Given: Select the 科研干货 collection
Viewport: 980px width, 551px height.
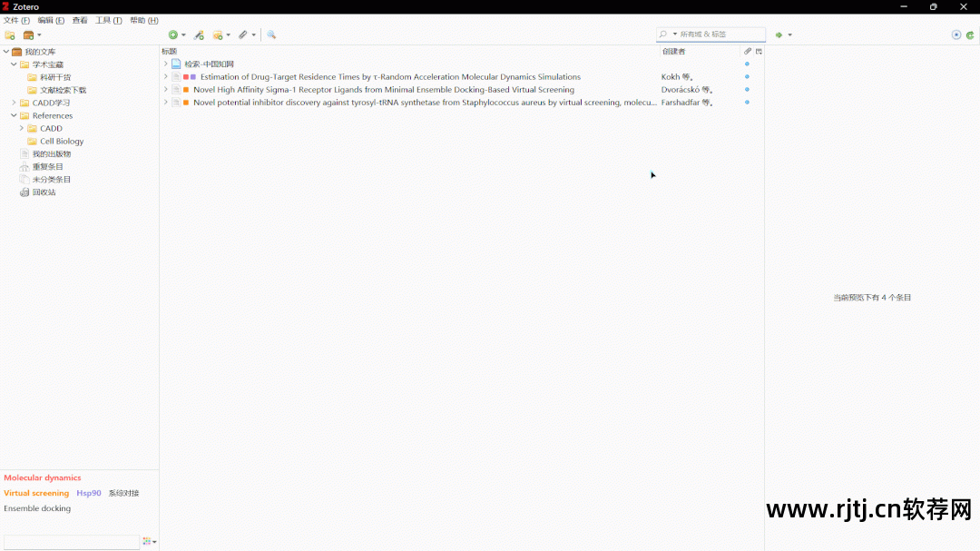Looking at the screenshot, I should point(55,77).
